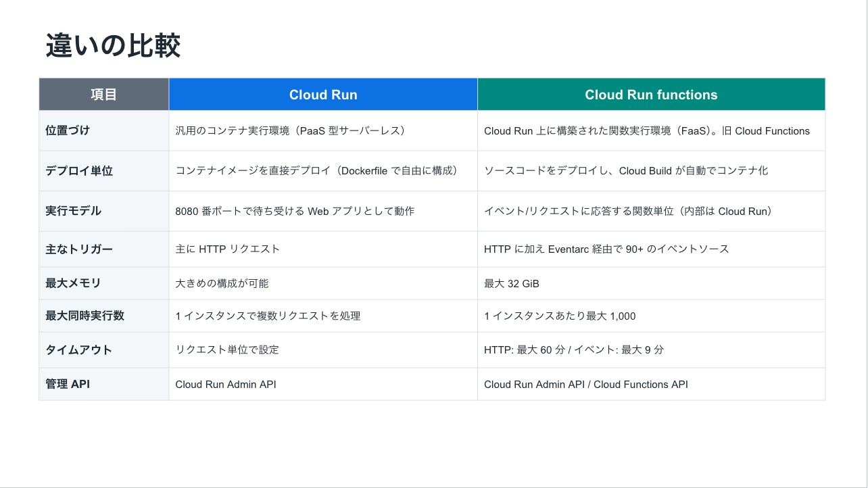Select the green Cloud Run functions header
868x488 pixels.
652,95
